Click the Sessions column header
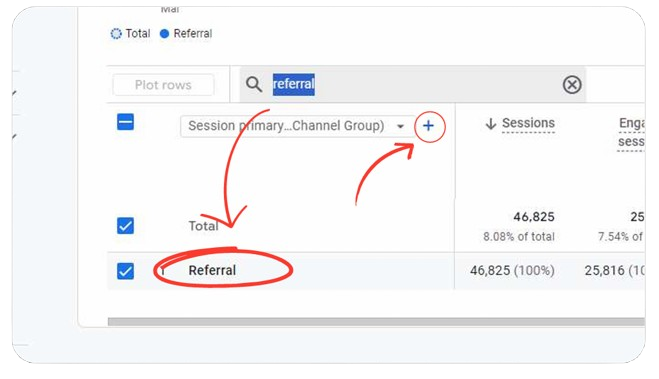The width and height of the screenshot is (659, 379). (x=528, y=123)
